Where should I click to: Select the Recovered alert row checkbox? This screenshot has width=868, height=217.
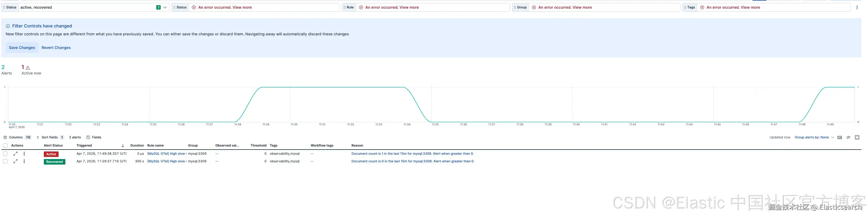[5, 162]
